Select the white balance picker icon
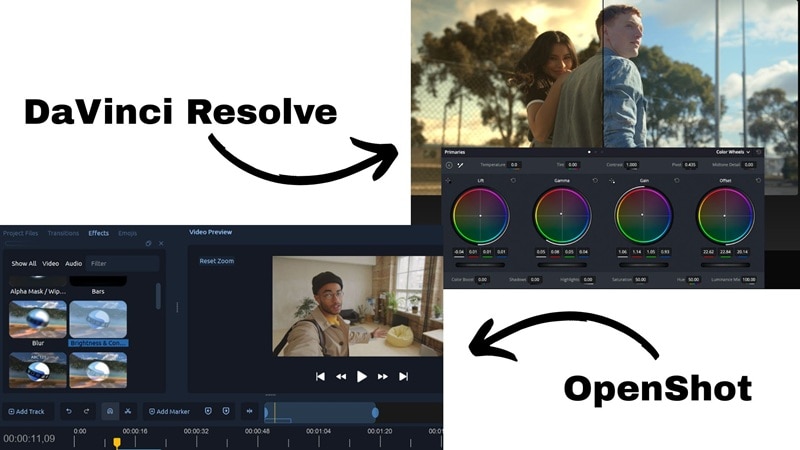 [x=460, y=165]
